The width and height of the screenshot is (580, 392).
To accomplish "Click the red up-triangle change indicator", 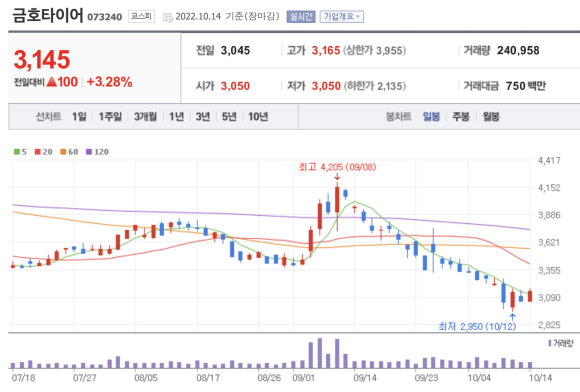I will [52, 82].
